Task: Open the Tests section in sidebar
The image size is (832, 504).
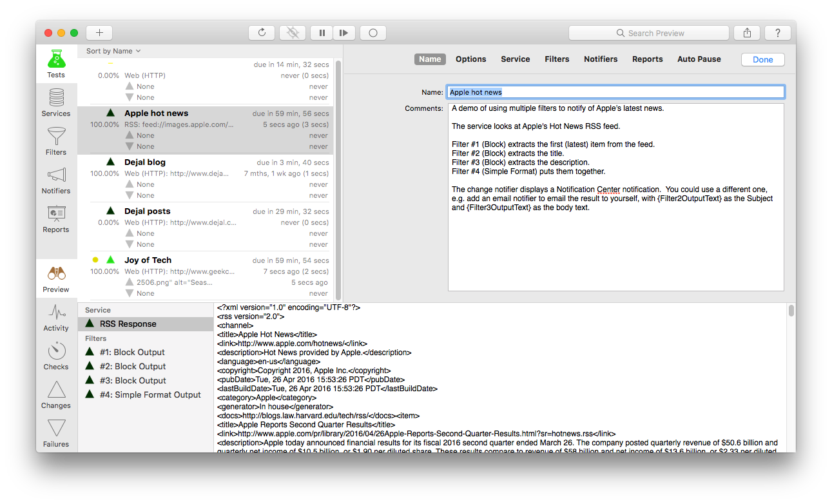Action: click(56, 64)
